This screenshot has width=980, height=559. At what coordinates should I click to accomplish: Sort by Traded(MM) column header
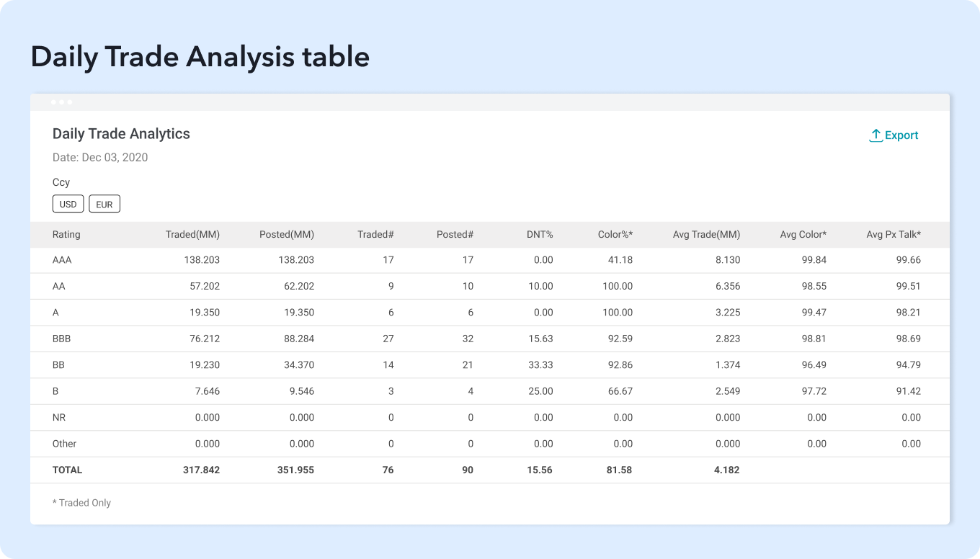coord(192,234)
